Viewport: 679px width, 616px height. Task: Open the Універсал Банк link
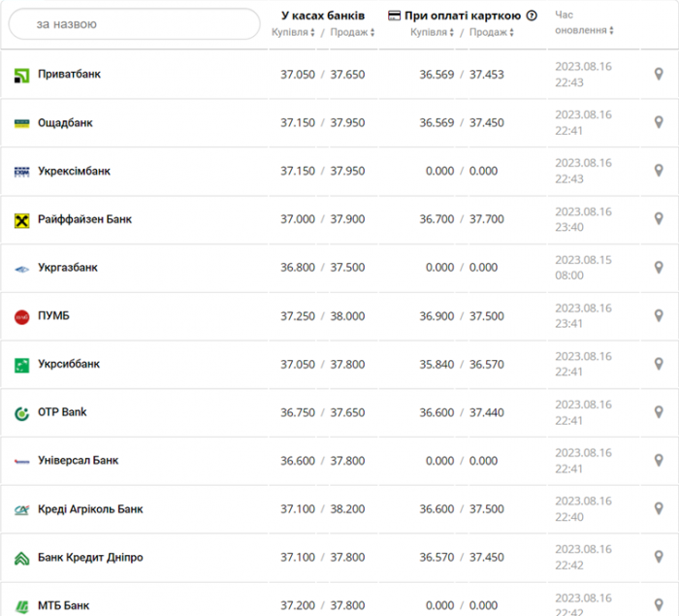tap(78, 460)
